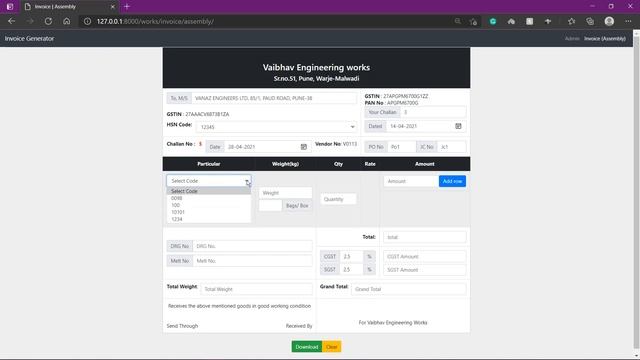Click the Invoice Generator brand link
The image size is (640, 360).
[x=29, y=38]
